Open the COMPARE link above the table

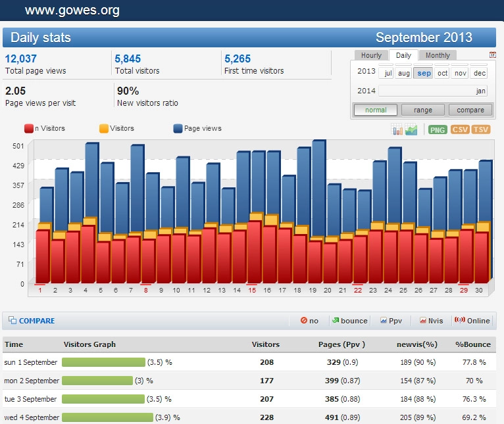point(32,321)
